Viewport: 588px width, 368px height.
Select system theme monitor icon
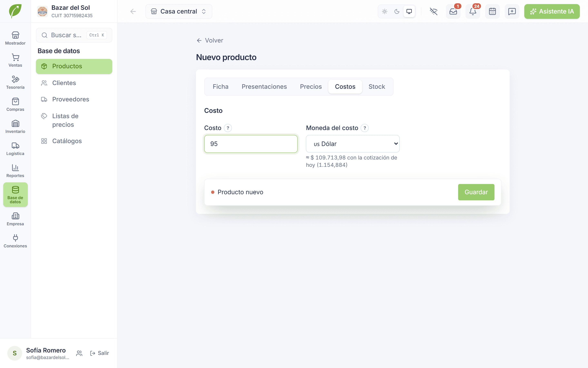[409, 11]
